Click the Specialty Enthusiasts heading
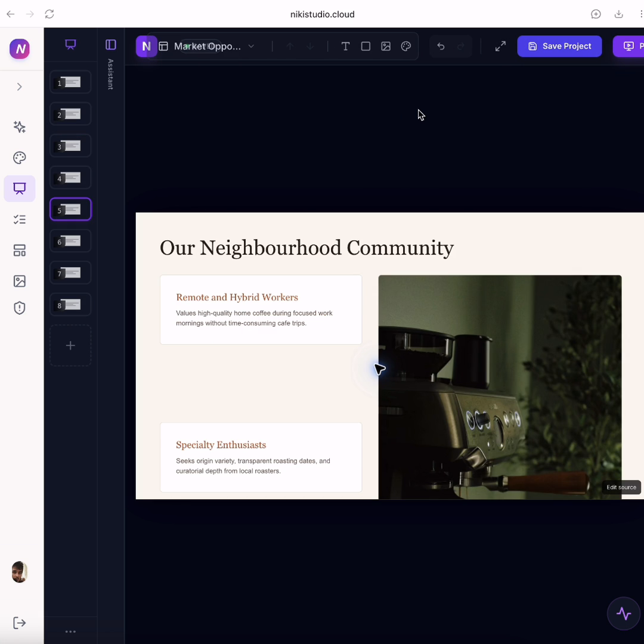The width and height of the screenshot is (644, 644). coord(221,445)
